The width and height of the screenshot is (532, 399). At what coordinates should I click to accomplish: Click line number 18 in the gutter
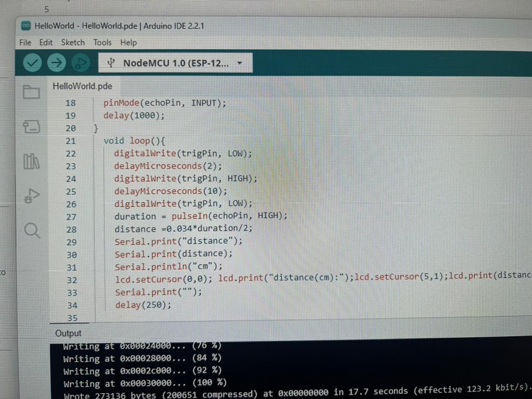click(71, 103)
